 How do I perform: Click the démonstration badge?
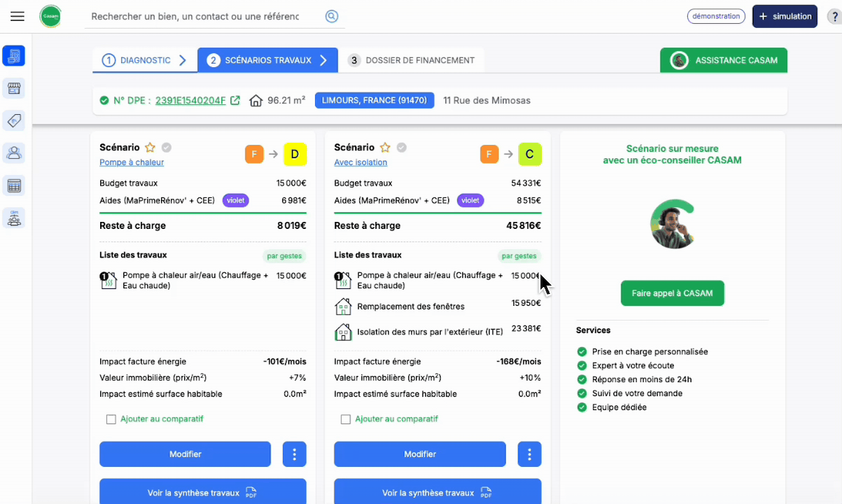(716, 16)
